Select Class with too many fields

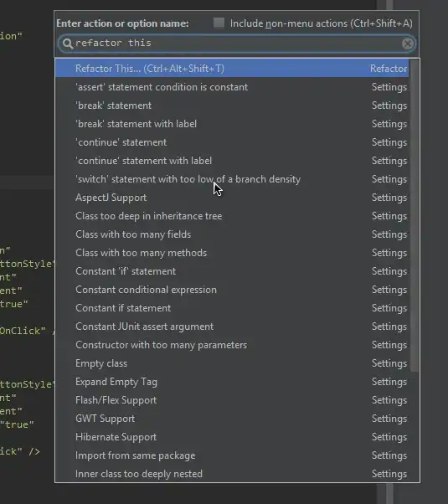coord(232,234)
